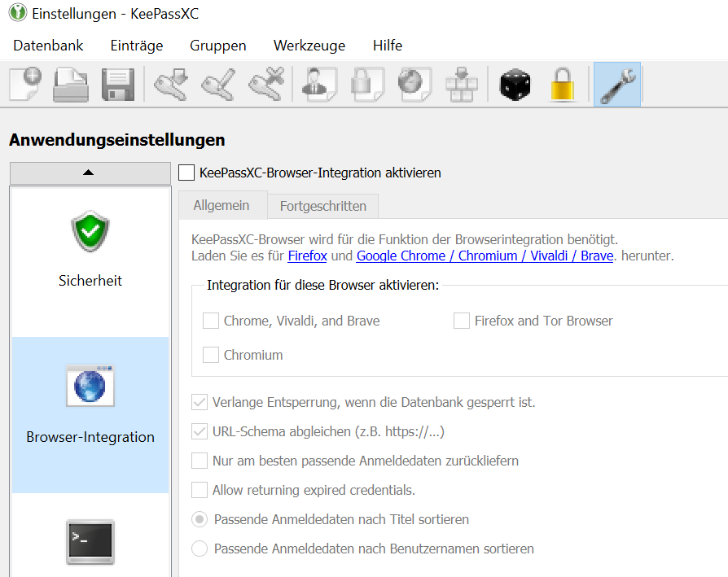Open the Firefox download link
728x577 pixels.
(x=307, y=256)
